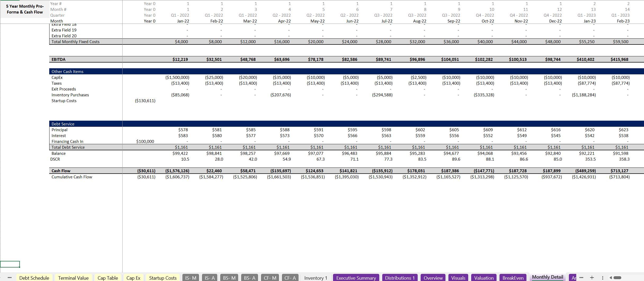The width and height of the screenshot is (644, 281).
Task: Switch to the Terminal Value tab
Action: (x=73, y=278)
